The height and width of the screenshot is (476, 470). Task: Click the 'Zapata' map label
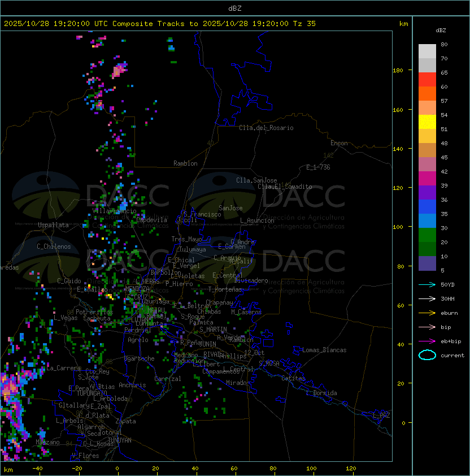(125, 421)
